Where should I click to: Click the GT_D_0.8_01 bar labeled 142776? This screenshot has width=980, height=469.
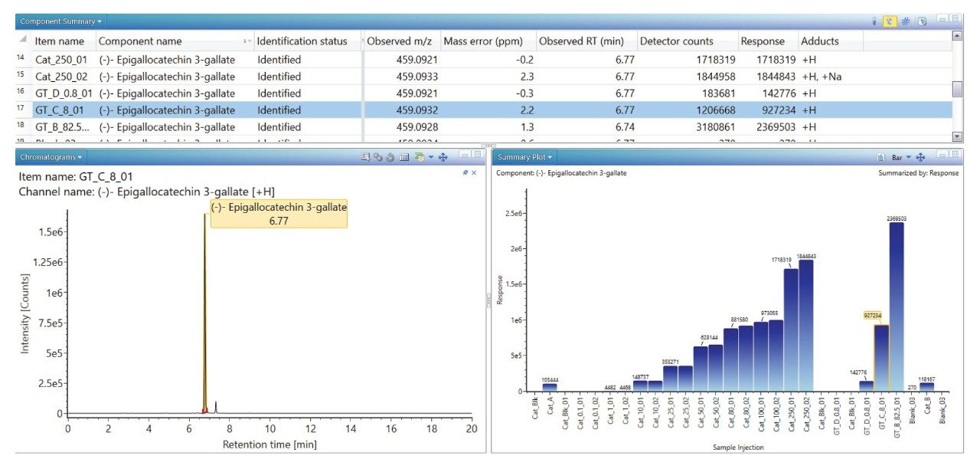point(866,386)
